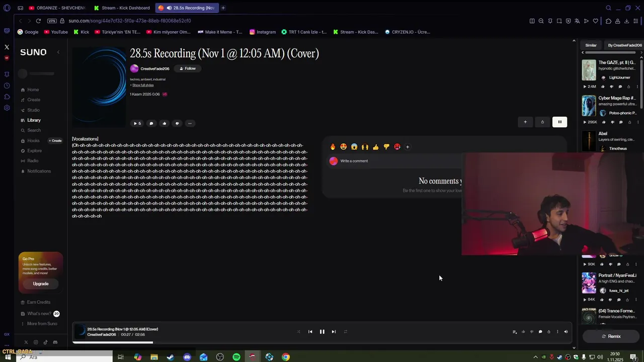Screen dimensions: 644x362
Task: Open Library in Suno sidebar
Action: pyautogui.click(x=34, y=120)
